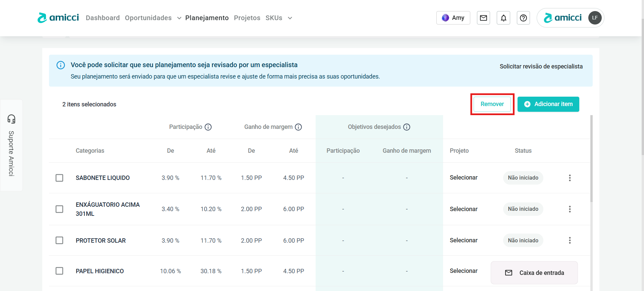Expand the Oportunidades dropdown chevron
This screenshot has height=291, width=644.
click(179, 18)
